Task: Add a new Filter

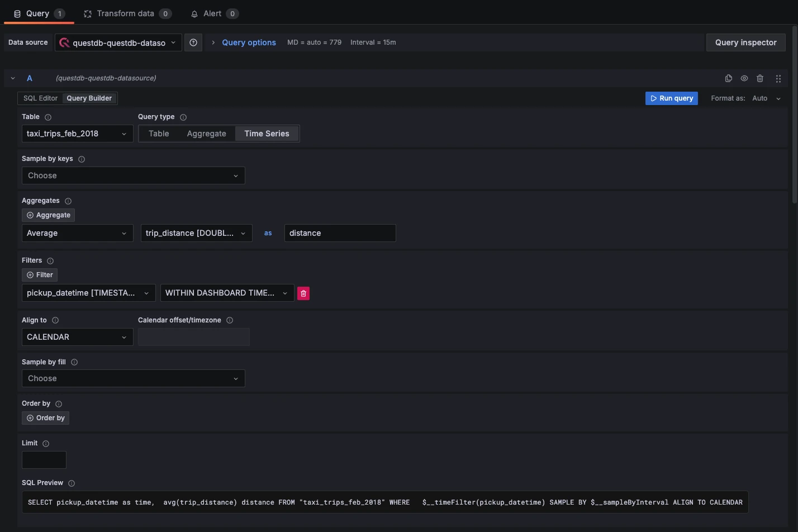Action: click(40, 275)
